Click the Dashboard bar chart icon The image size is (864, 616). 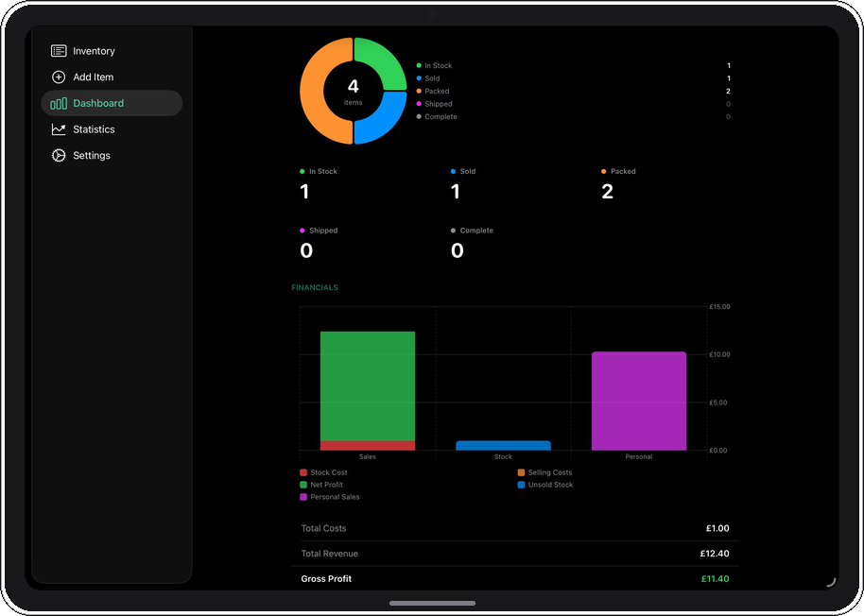pos(59,104)
